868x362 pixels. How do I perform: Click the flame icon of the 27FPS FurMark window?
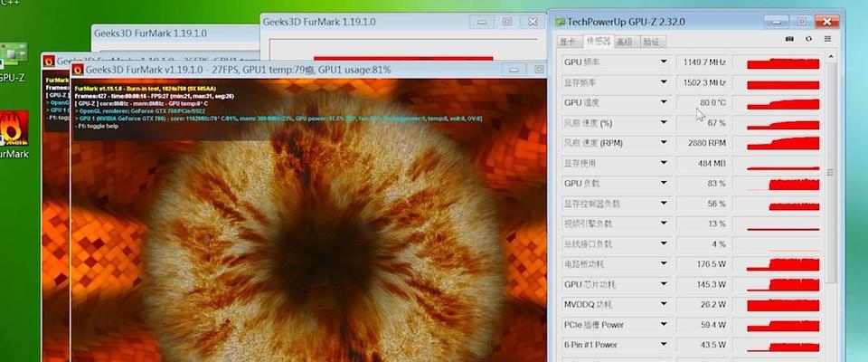78,70
